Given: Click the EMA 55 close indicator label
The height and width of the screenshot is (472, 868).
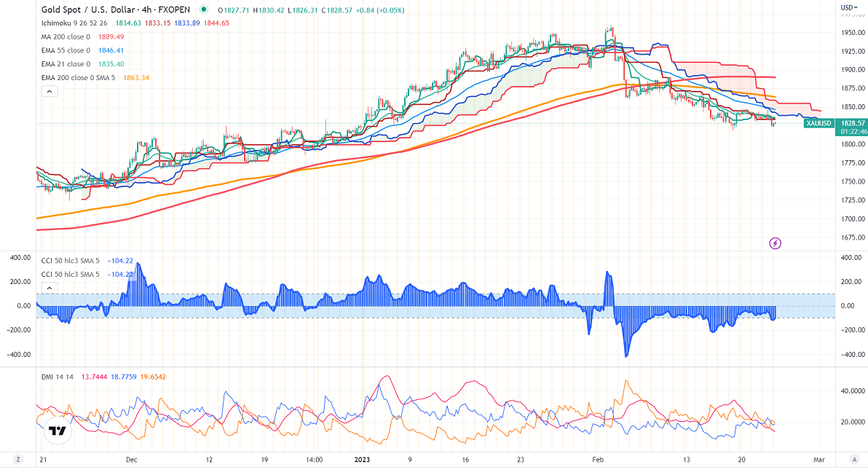Looking at the screenshot, I should point(66,51).
